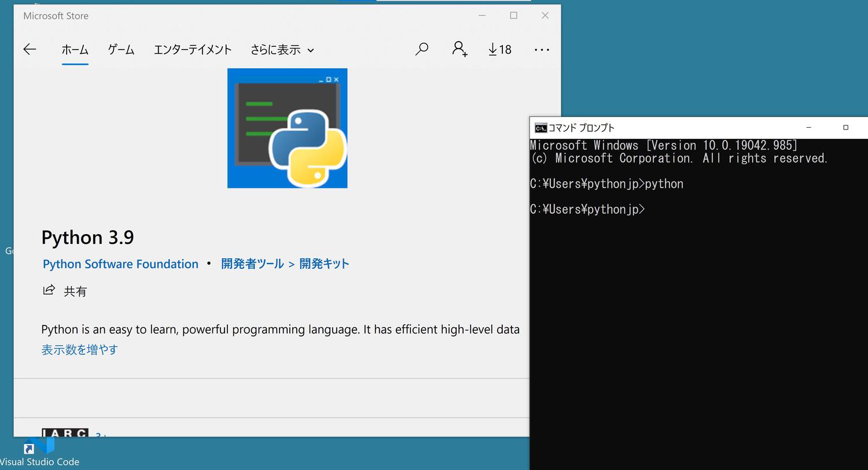868x470 pixels.
Task: Minimize the コマンド プロンプト window
Action: pyautogui.click(x=809, y=128)
